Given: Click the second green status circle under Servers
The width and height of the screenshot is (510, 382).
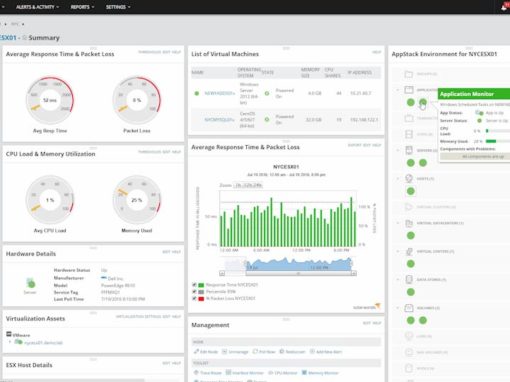Looking at the screenshot, I should (423, 163).
